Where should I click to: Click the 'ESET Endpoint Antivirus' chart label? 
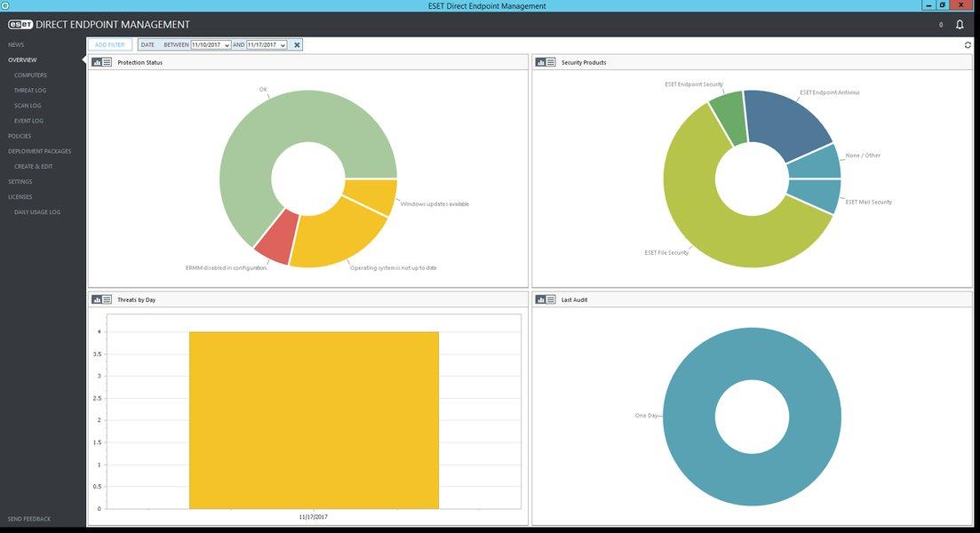point(829,92)
